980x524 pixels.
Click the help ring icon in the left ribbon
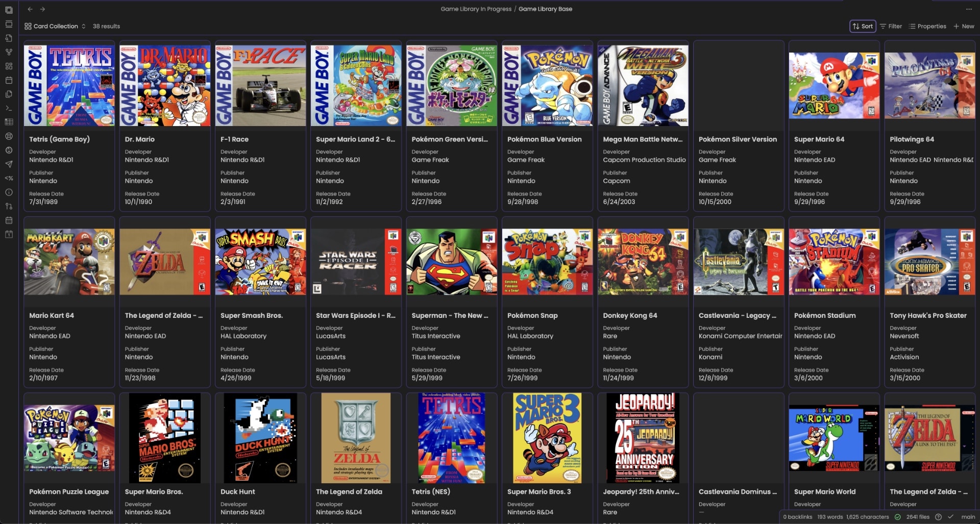click(x=8, y=136)
